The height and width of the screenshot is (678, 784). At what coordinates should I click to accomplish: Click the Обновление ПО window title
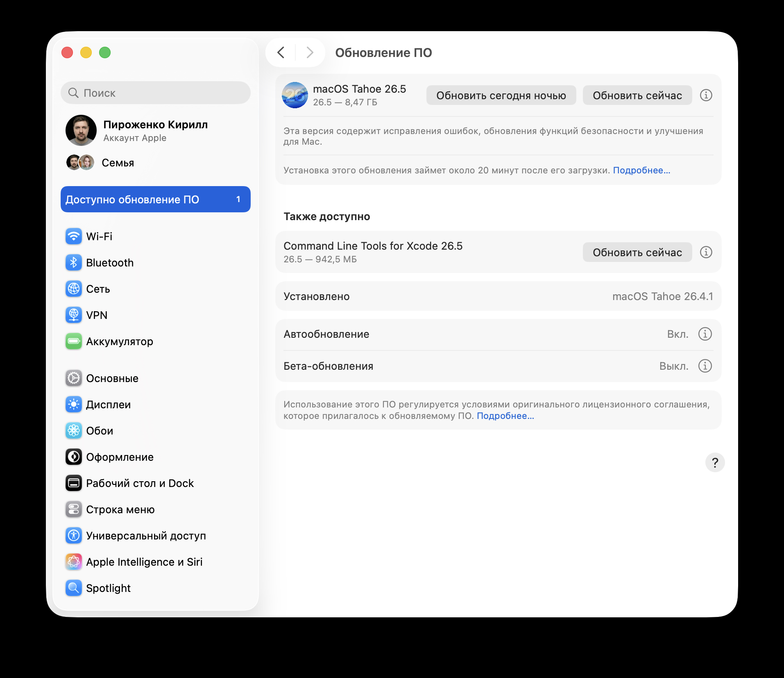[383, 52]
